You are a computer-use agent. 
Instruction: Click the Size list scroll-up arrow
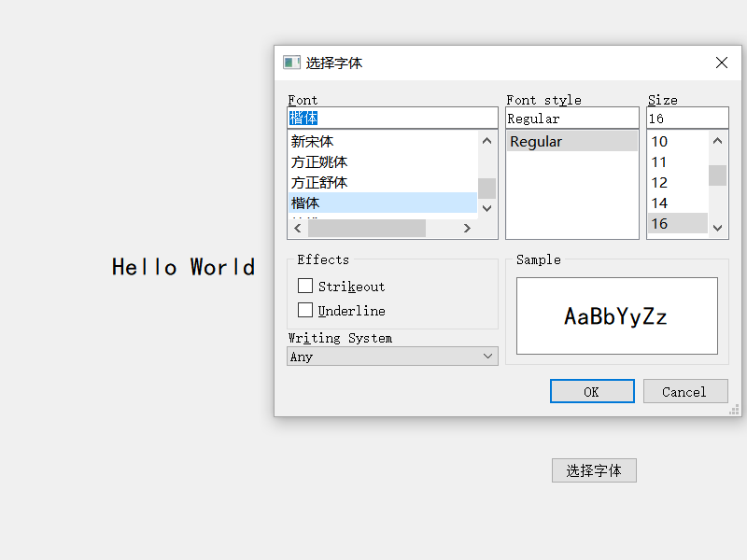pos(717,141)
